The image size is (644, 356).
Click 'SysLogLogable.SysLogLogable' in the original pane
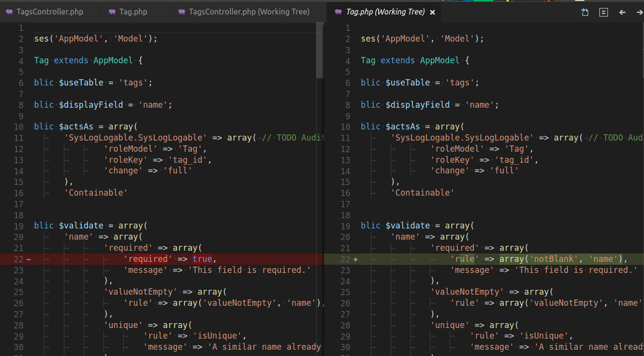pos(135,138)
